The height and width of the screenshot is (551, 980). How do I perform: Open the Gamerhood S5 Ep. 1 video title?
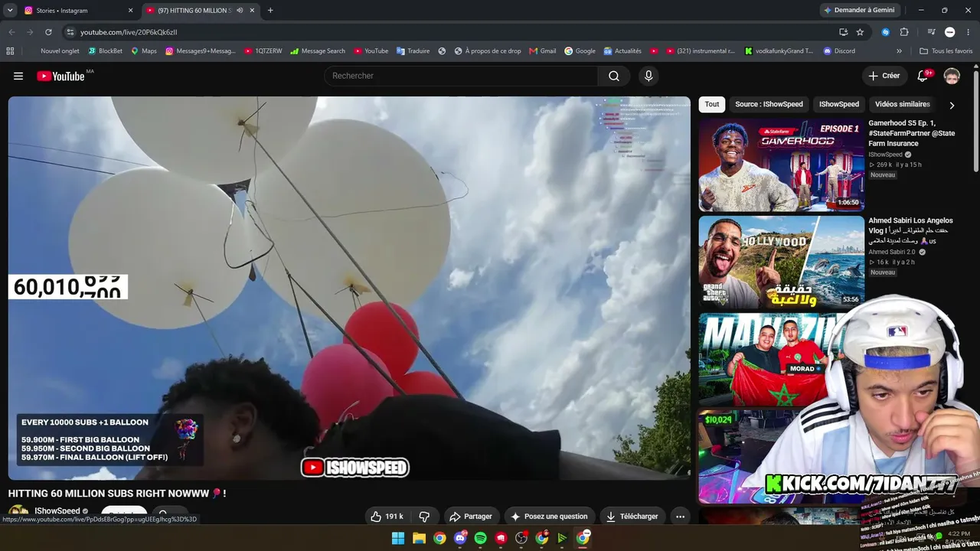(x=912, y=133)
